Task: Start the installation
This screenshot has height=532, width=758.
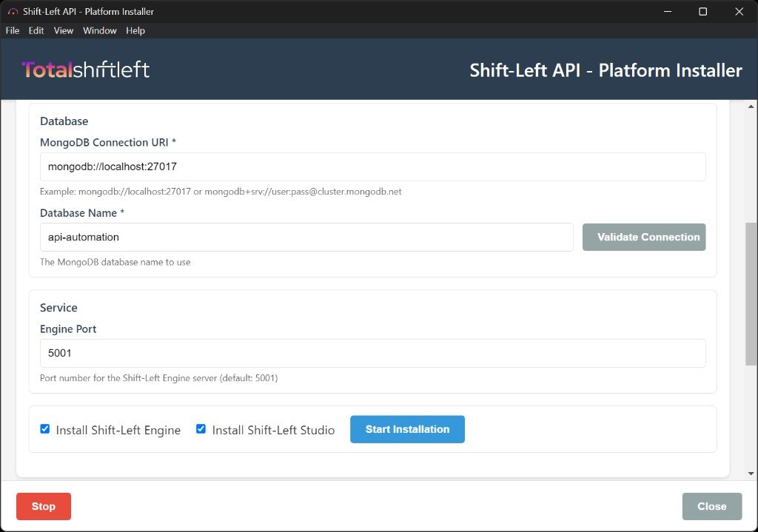Action: (407, 429)
